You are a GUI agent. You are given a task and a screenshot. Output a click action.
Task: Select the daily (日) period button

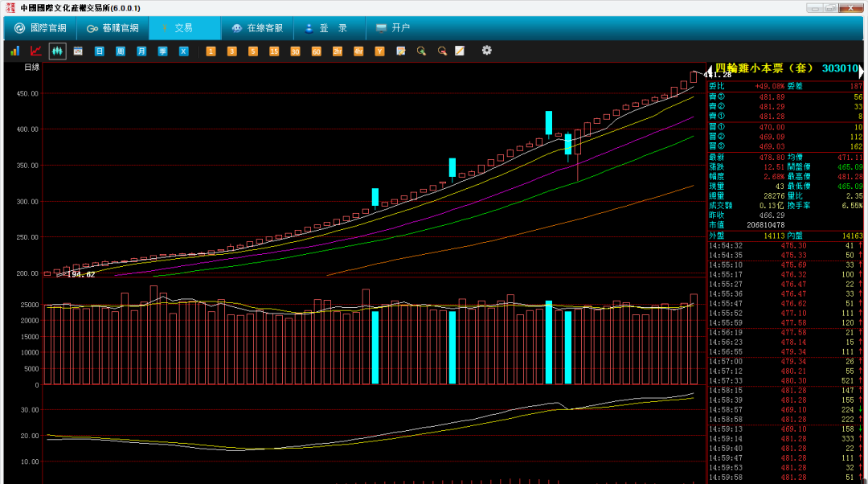[99, 51]
